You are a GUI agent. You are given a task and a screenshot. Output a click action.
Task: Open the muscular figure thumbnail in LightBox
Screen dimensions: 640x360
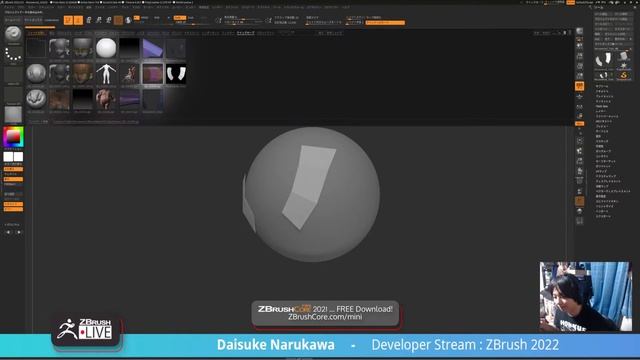[x=106, y=99]
